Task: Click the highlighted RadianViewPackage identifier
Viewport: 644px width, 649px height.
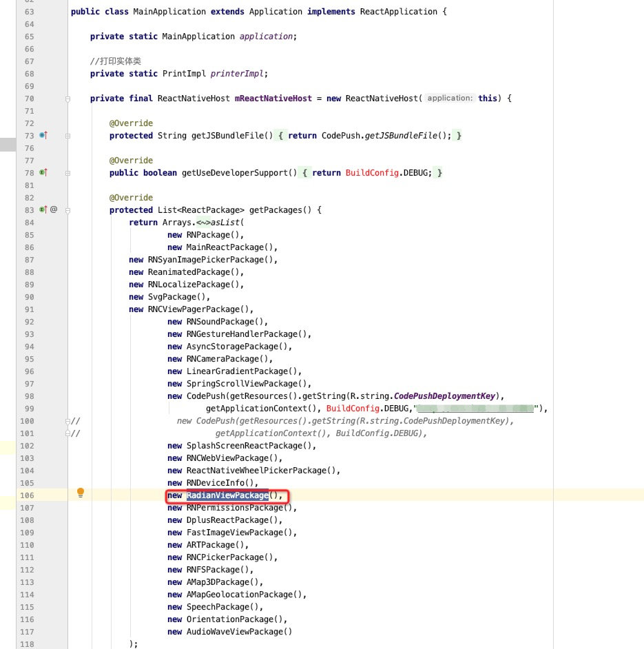Action: 227,495
